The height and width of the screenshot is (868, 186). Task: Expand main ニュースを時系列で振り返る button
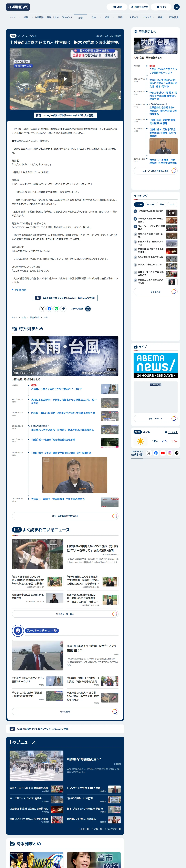coord(65,516)
